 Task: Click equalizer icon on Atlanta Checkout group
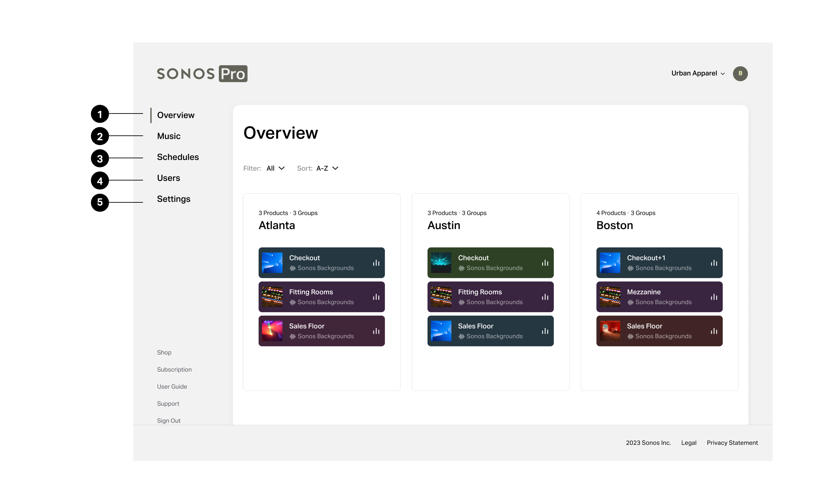tap(376, 263)
